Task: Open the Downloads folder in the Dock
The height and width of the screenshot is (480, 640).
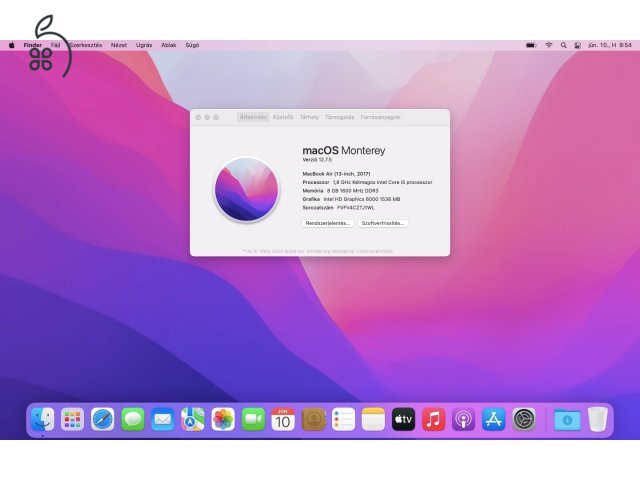Action: (x=567, y=419)
